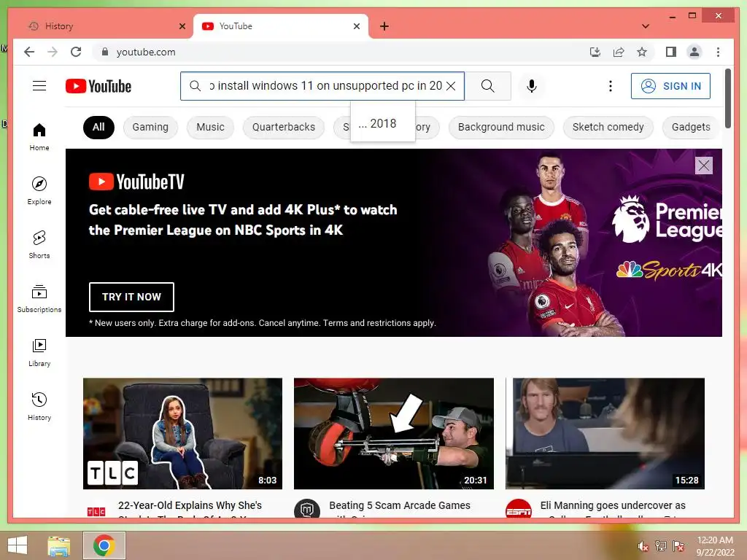Open Explore in sidebar
Screen dimensions: 747x560
tap(39, 190)
